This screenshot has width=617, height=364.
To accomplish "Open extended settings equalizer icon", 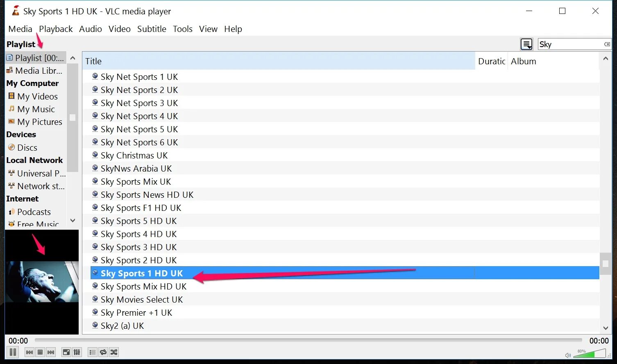I will coord(77,352).
